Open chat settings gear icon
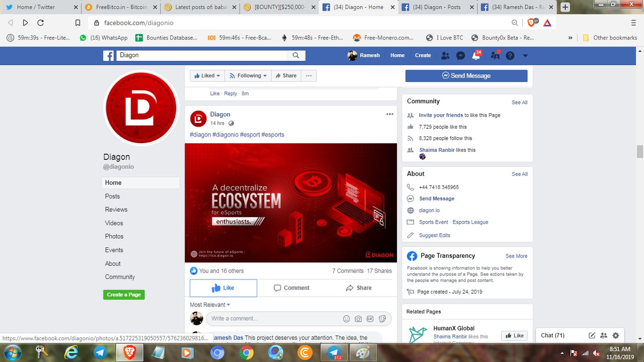644x362 pixels. click(x=615, y=335)
